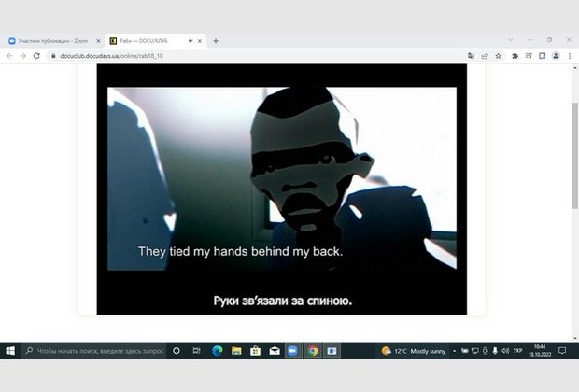Open Google Chrome from the taskbar
This screenshot has width=579, height=392.
312,351
